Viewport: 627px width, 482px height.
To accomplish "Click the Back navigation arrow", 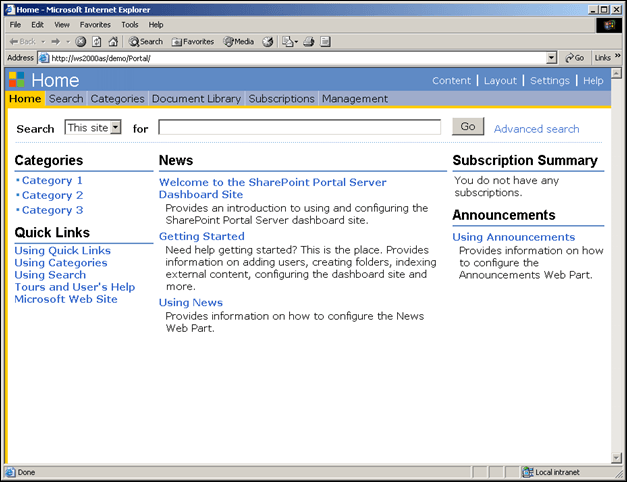I will (22, 42).
